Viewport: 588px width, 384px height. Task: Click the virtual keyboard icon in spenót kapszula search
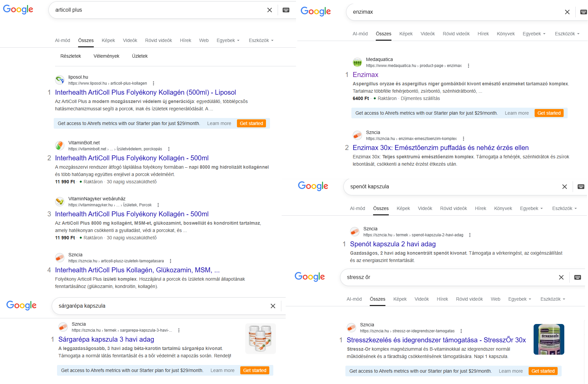(x=581, y=187)
